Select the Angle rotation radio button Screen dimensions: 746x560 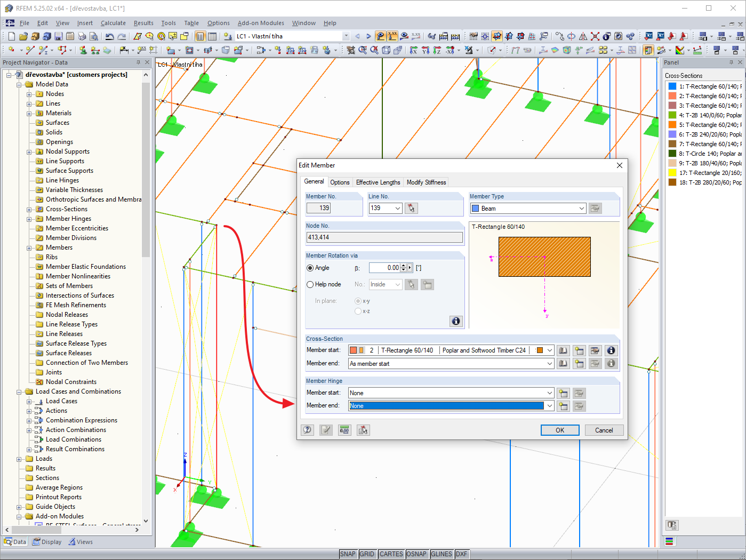[x=310, y=268]
